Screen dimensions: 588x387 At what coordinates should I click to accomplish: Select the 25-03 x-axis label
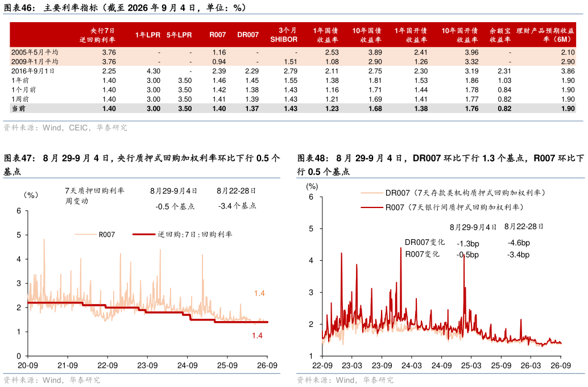coord(471,365)
